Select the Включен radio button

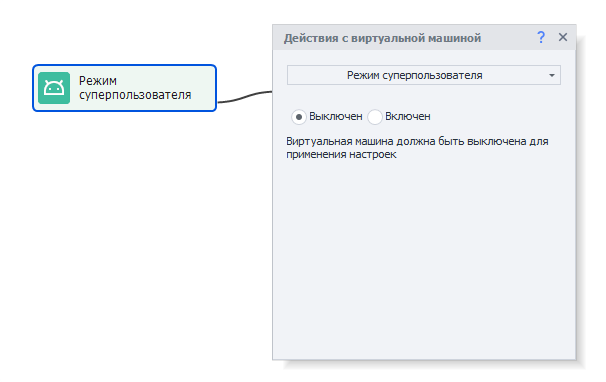click(x=374, y=117)
